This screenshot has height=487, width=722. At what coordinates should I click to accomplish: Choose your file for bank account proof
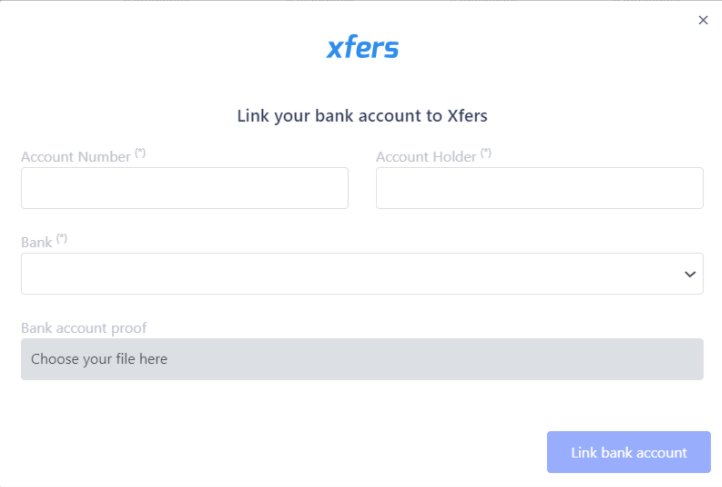coord(362,359)
